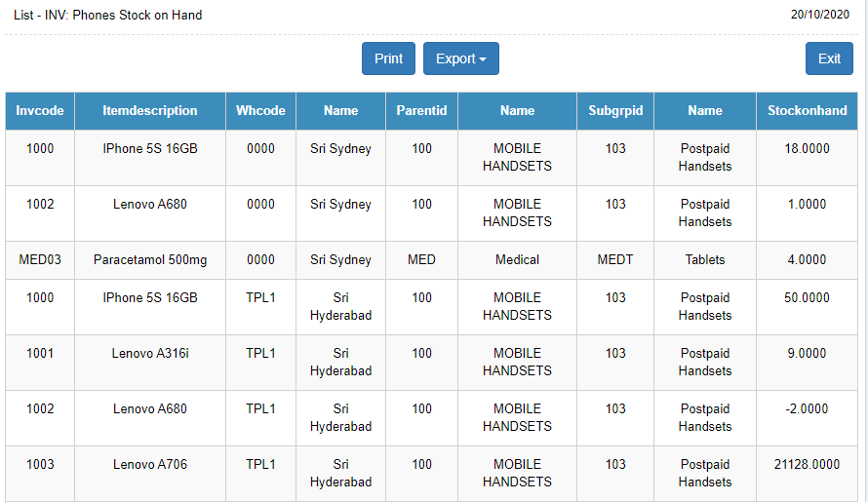Select the 21128.0000 stock value

[x=807, y=464]
